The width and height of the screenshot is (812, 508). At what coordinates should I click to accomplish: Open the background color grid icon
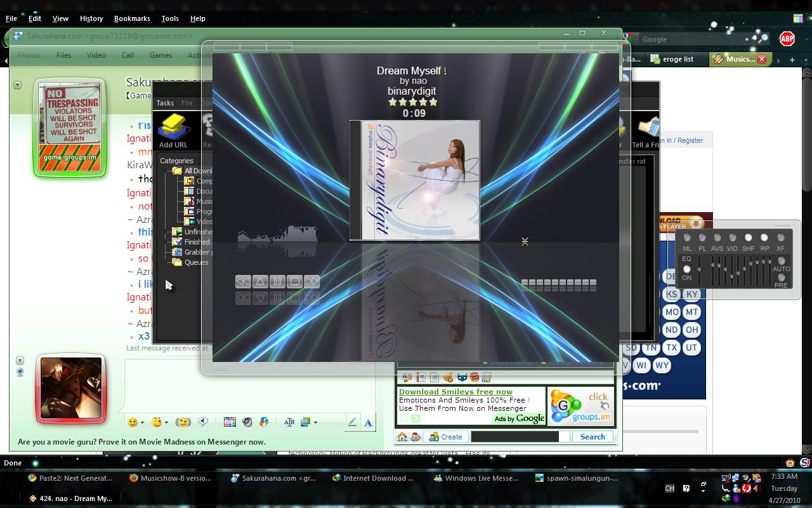230,422
